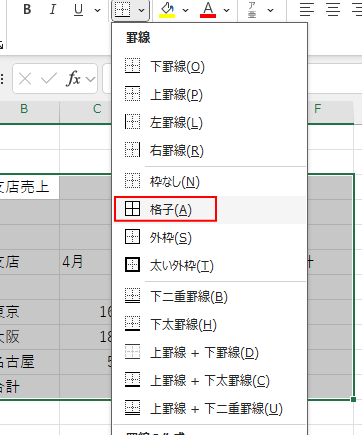This screenshot has height=435, width=362.
Task: Open the underline style dropdown arrow
Action: tap(97, 10)
